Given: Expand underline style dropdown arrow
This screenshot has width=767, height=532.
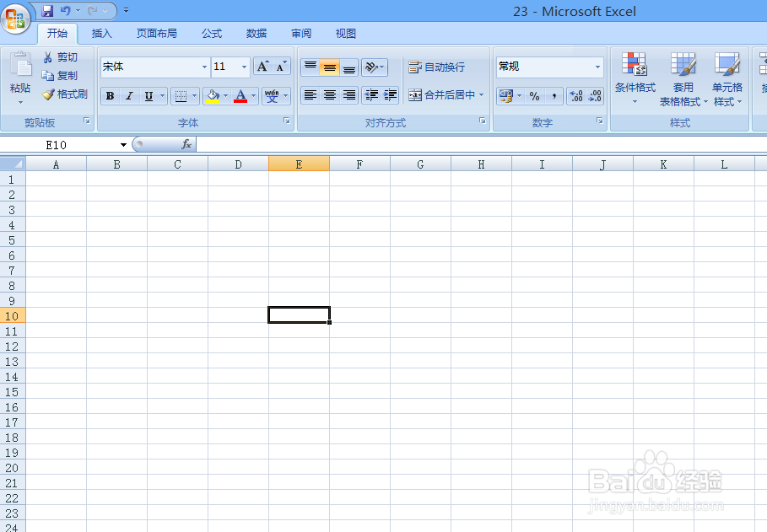Looking at the screenshot, I should 162,96.
